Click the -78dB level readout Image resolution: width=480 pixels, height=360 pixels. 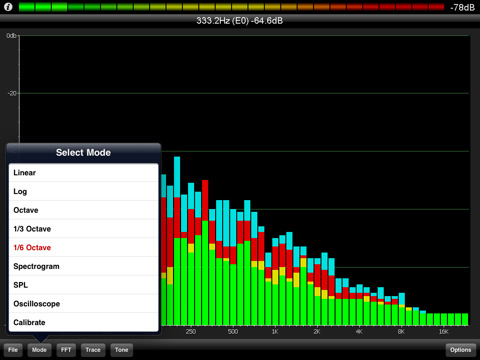[462, 7]
